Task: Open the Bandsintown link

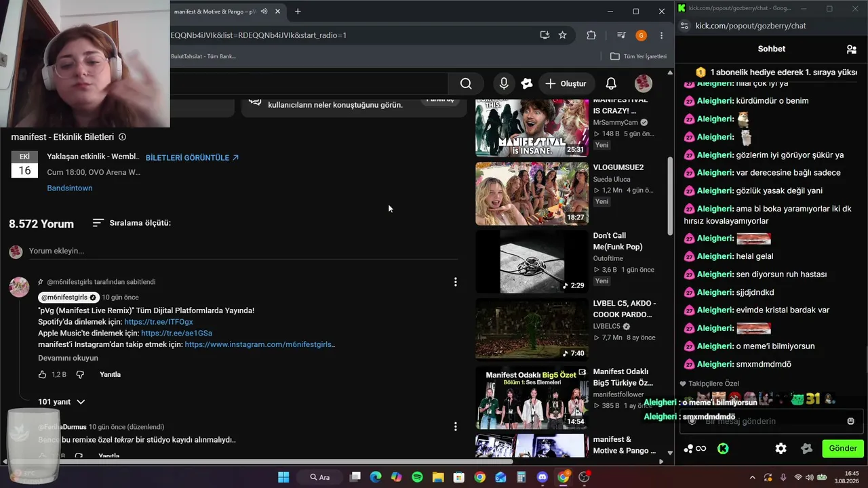Action: [x=70, y=188]
